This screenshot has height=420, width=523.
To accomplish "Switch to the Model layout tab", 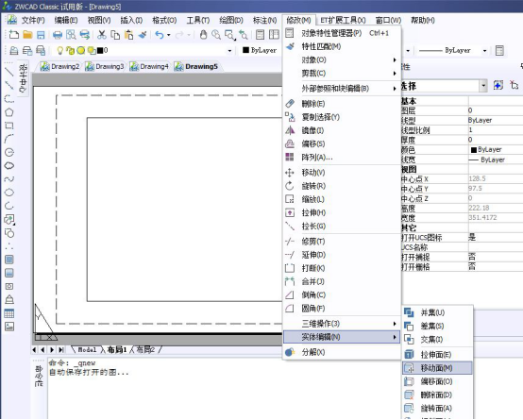I will coord(87,350).
